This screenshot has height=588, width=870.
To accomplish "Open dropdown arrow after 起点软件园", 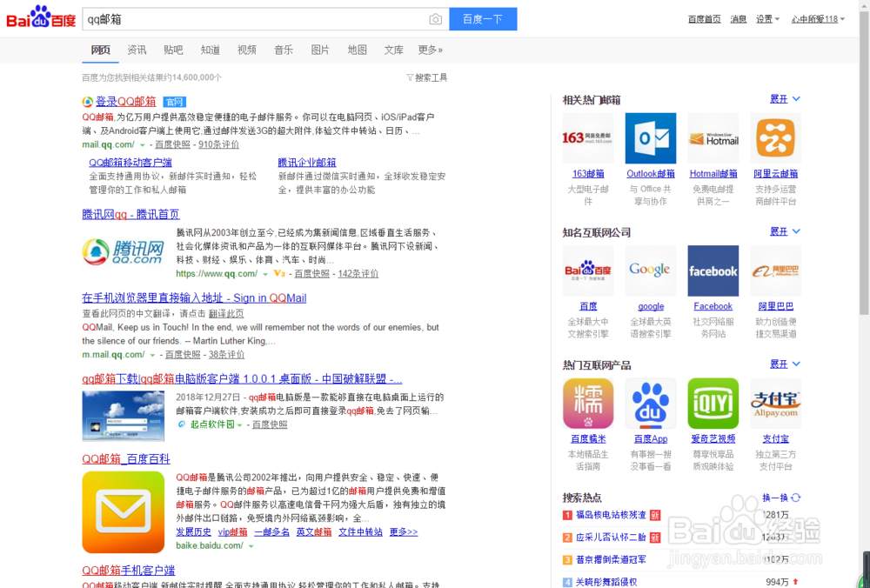I will pos(240,425).
